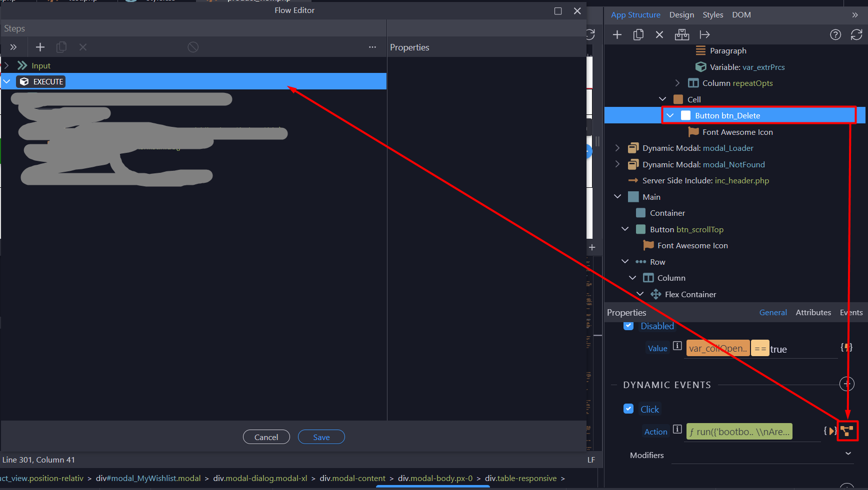
Task: Click the delete X icon in App Structure toolbar
Action: click(659, 34)
